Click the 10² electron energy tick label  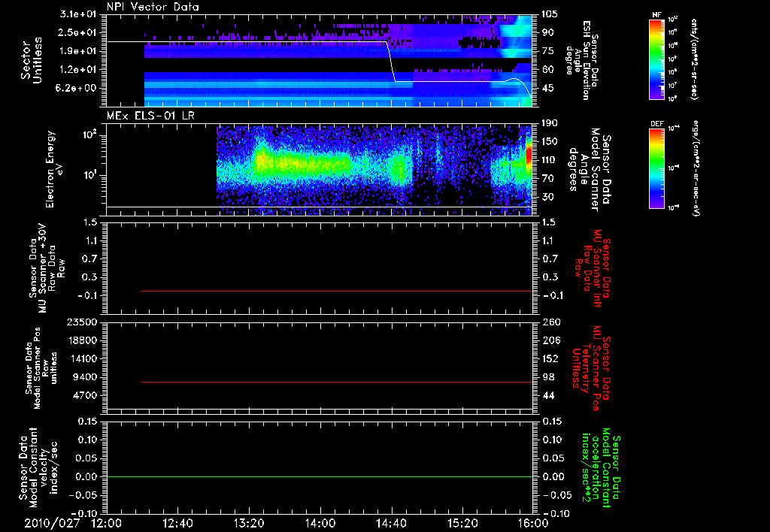point(91,135)
